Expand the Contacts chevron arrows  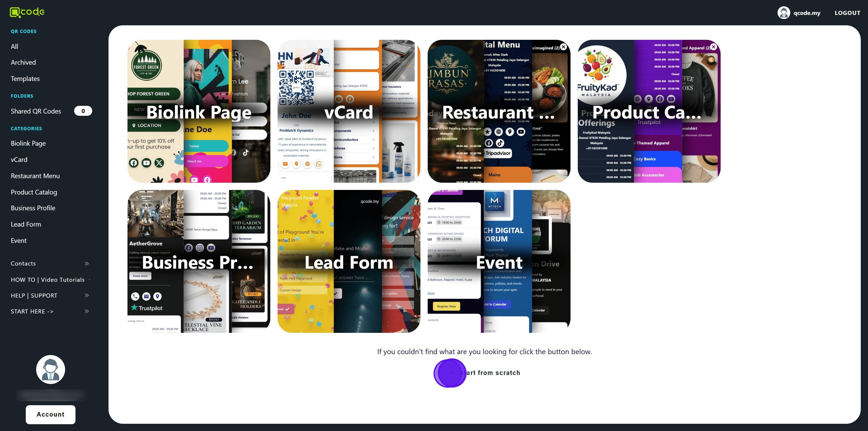pos(87,263)
